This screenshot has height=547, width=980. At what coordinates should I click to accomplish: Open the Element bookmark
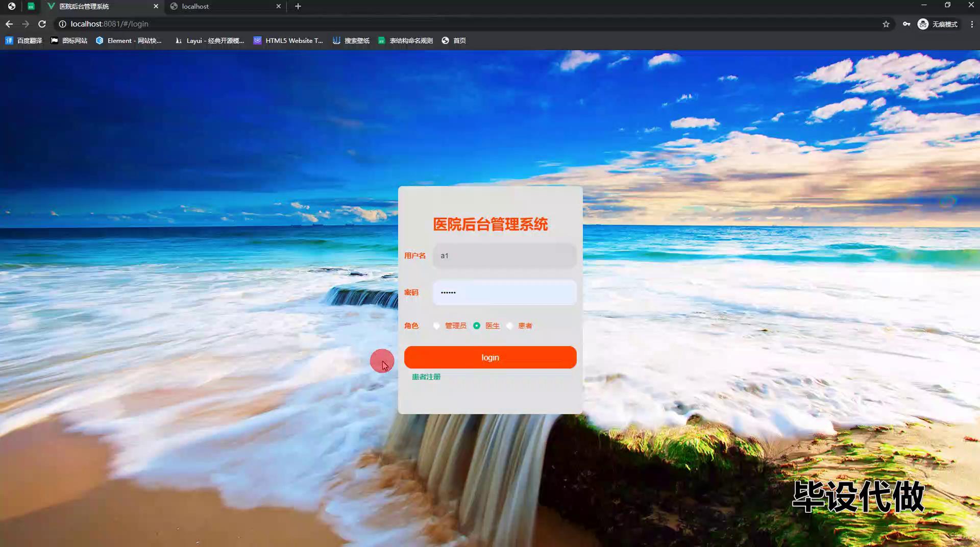point(129,40)
